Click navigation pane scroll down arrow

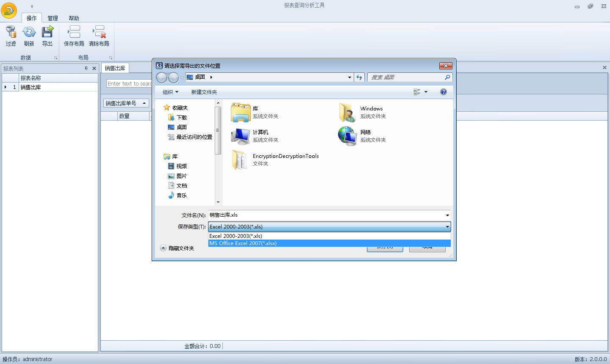tap(218, 202)
